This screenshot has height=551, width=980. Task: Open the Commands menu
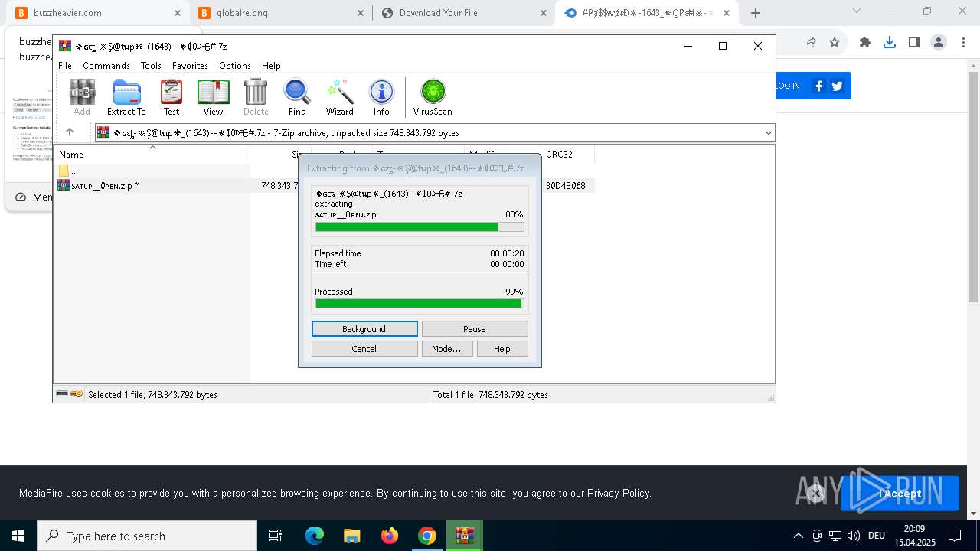(106, 66)
